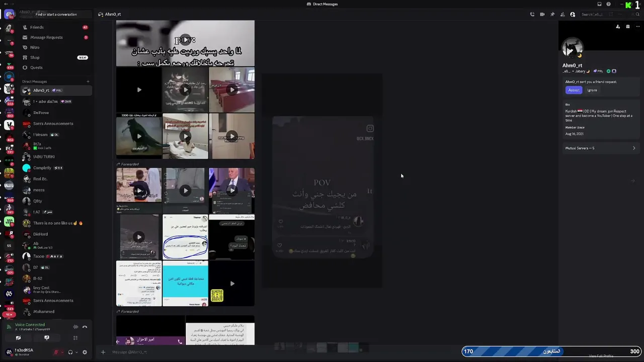The image size is (644, 362).
Task: Open DM with Real Bc.
Action: pyautogui.click(x=55, y=179)
